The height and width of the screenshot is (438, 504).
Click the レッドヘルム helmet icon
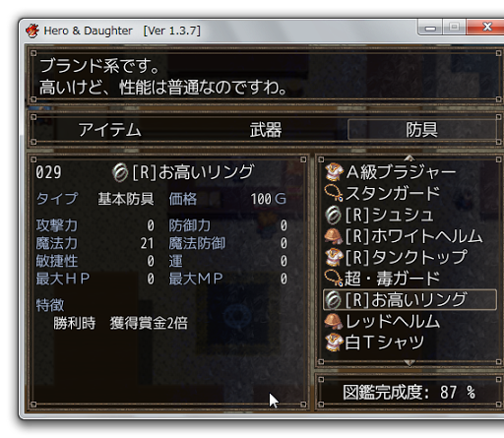[334, 321]
